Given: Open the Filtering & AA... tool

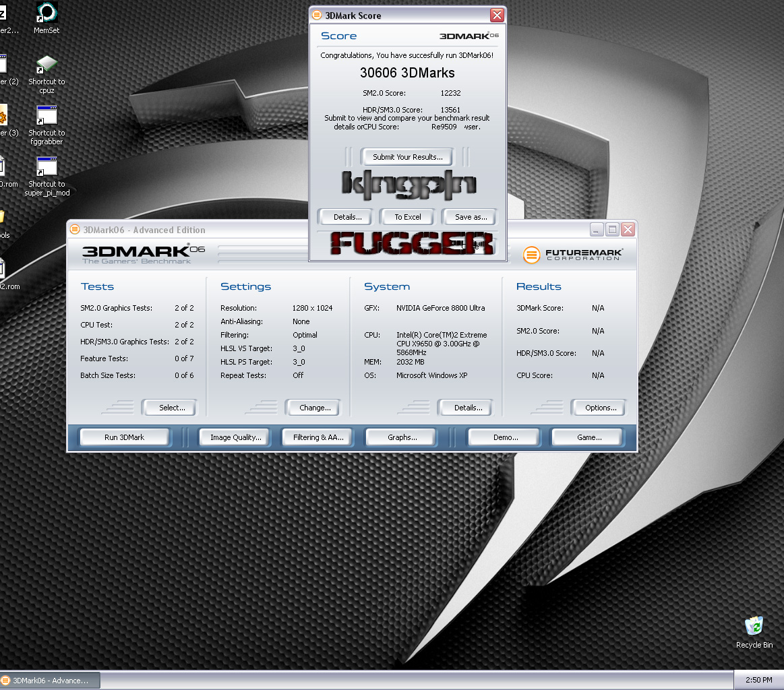Looking at the screenshot, I should (x=318, y=437).
